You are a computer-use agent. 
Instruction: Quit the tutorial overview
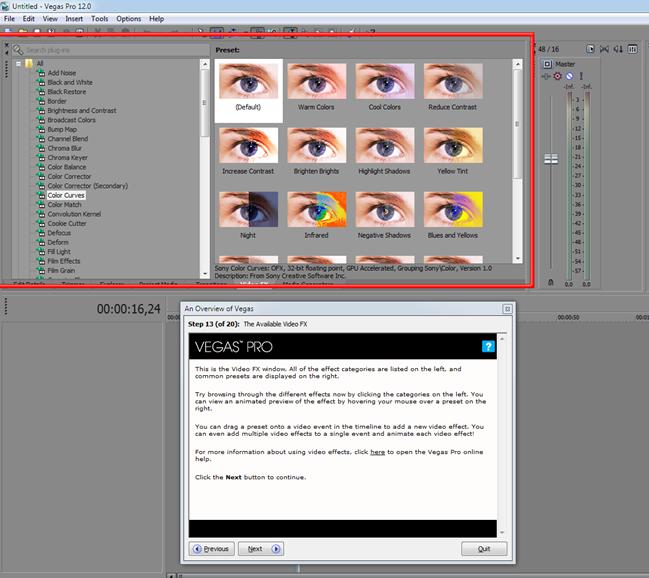coord(484,549)
